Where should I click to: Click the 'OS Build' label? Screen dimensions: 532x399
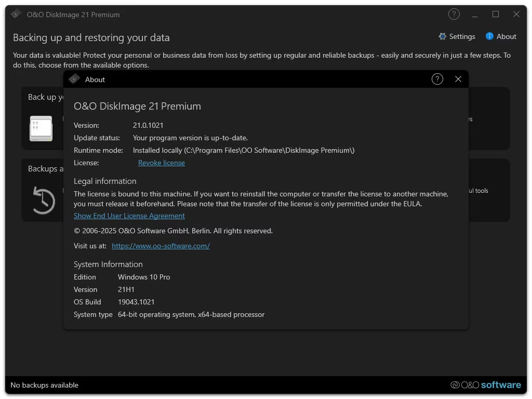(x=87, y=302)
